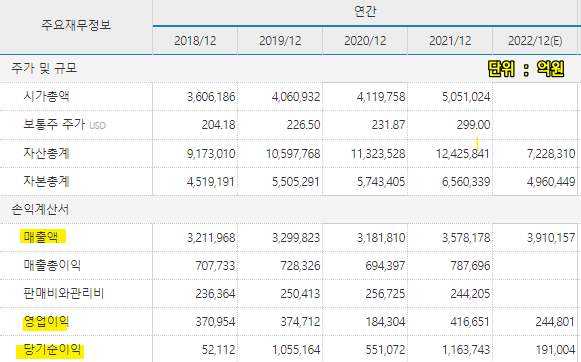Viewport: 581px width, 362px height.
Task: Click the 자본총계 value 4,960,449
Action: pyautogui.click(x=551, y=182)
